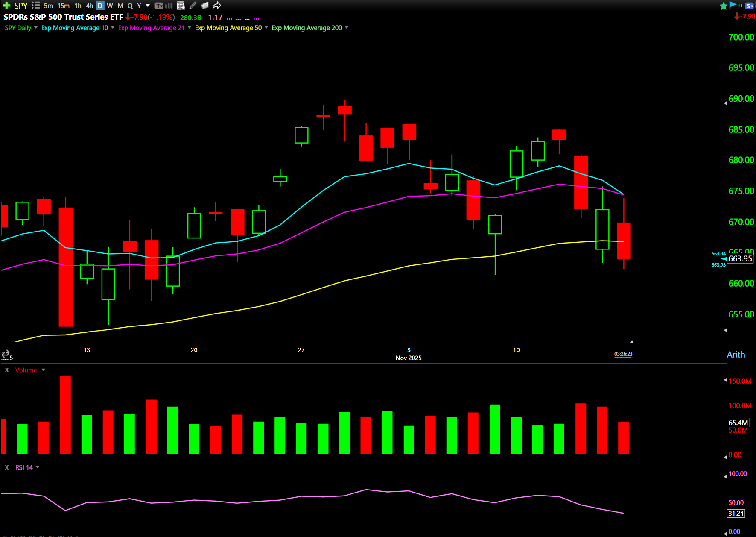
Task: Click the TV template icon in toolbar
Action: point(158,6)
